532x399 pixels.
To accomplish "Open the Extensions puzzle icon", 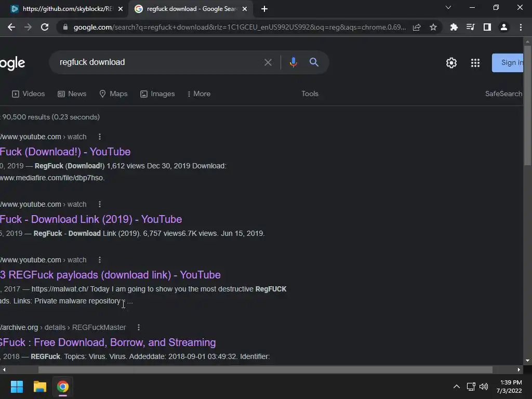I will (454, 27).
